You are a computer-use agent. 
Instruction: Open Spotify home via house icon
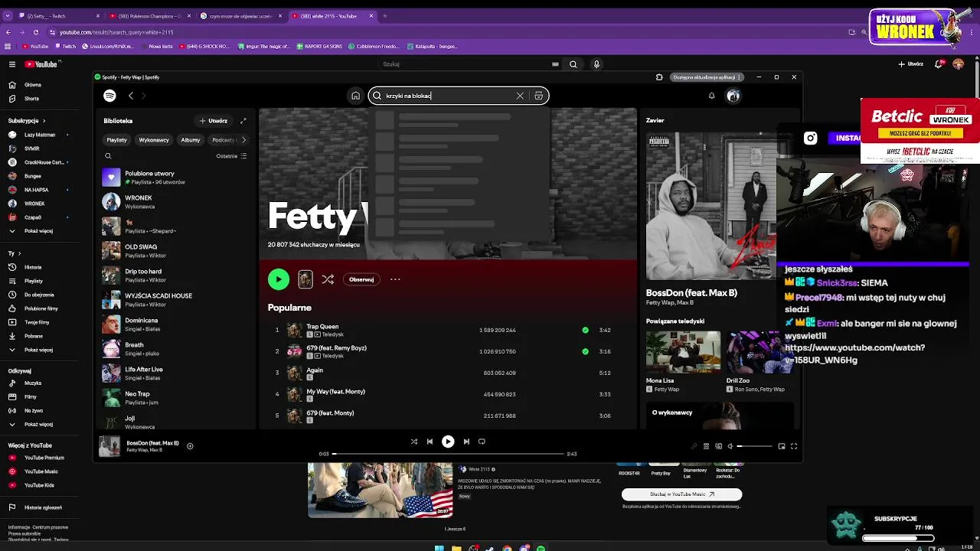355,96
